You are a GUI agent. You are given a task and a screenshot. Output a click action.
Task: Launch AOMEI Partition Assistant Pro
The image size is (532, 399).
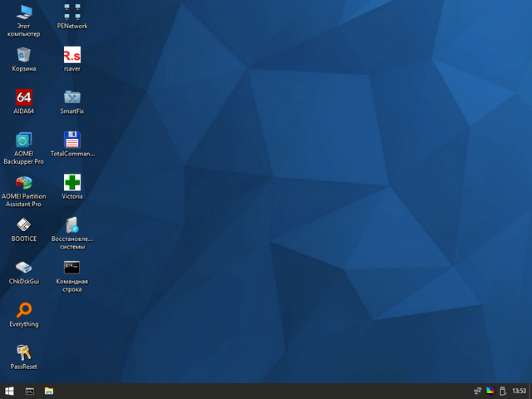point(24,191)
